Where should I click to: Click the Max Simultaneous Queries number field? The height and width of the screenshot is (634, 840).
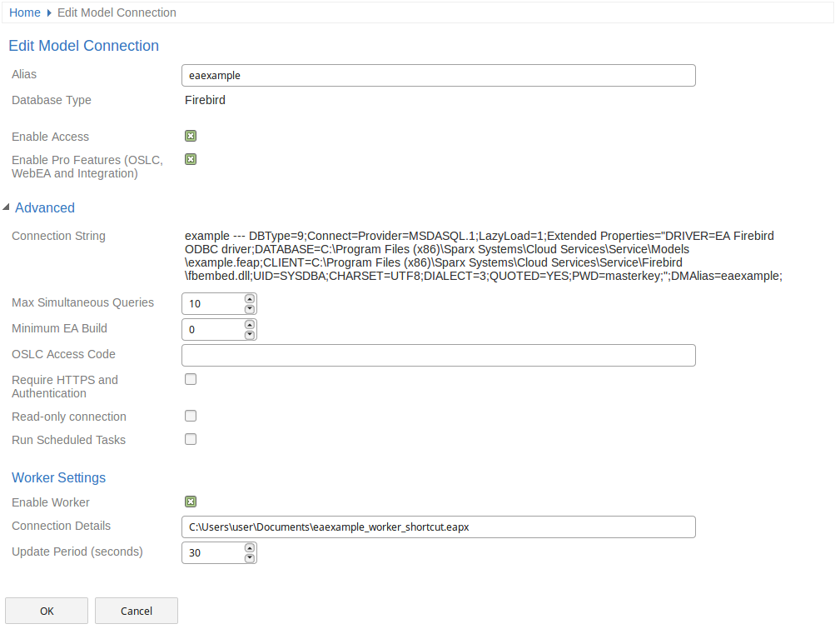212,304
